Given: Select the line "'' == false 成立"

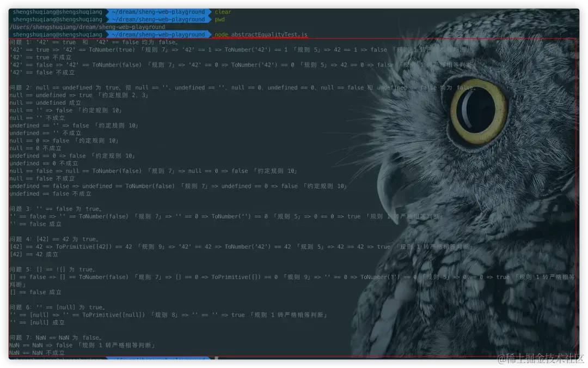Looking at the screenshot, I should (35, 224).
